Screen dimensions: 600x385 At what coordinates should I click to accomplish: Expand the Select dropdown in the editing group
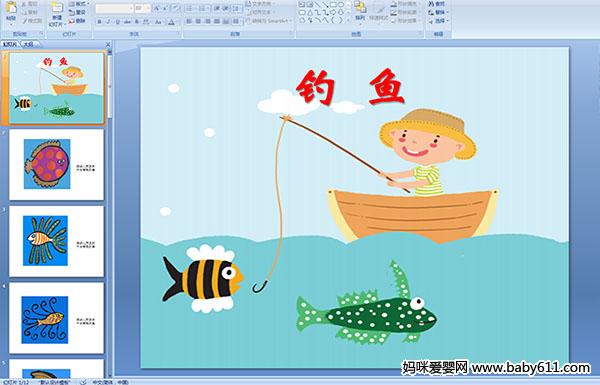pyautogui.click(x=439, y=21)
